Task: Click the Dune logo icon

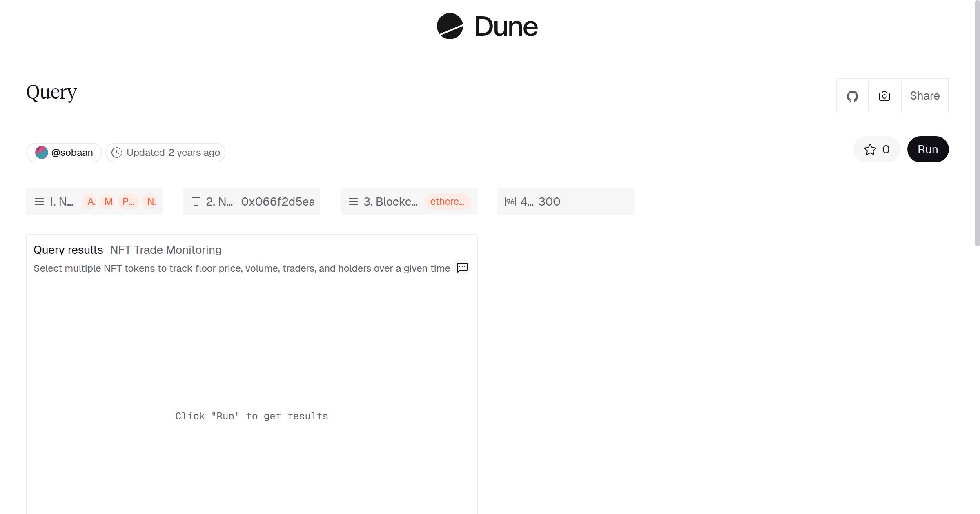Action: tap(450, 27)
